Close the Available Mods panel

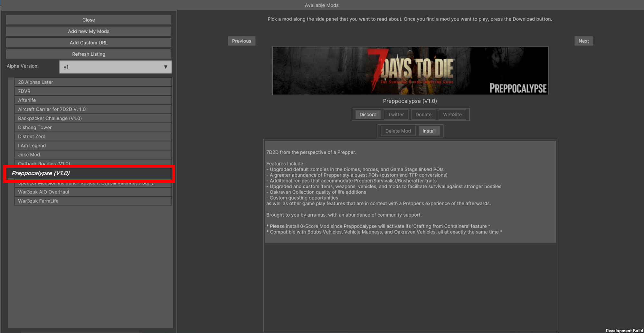(x=89, y=20)
